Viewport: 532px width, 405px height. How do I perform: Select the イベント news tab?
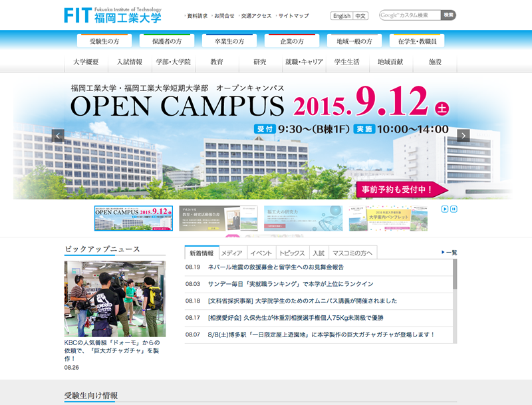[261, 253]
